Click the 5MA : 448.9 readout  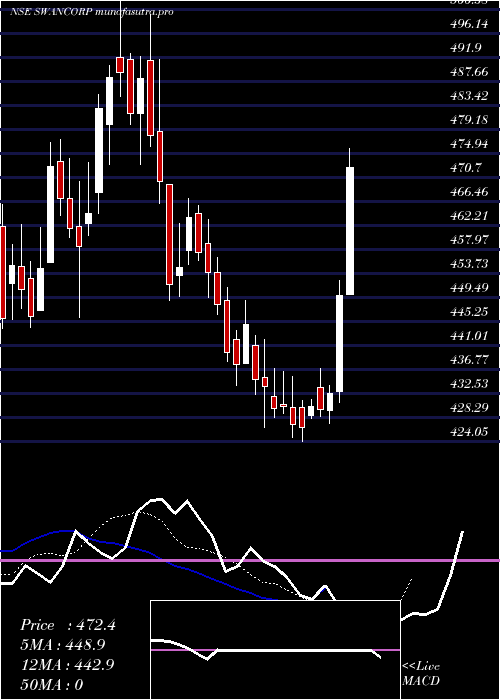(x=65, y=645)
